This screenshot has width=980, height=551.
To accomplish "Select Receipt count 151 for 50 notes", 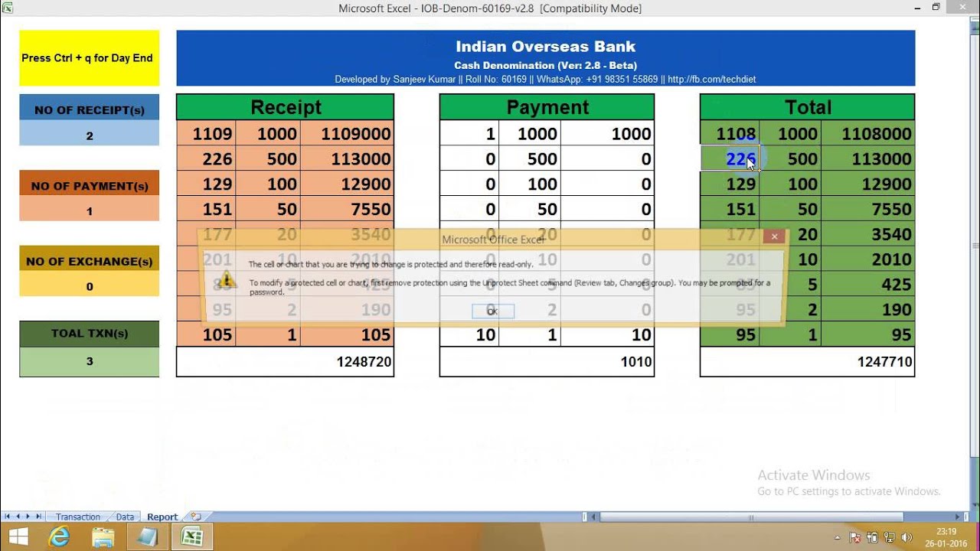I will (206, 209).
